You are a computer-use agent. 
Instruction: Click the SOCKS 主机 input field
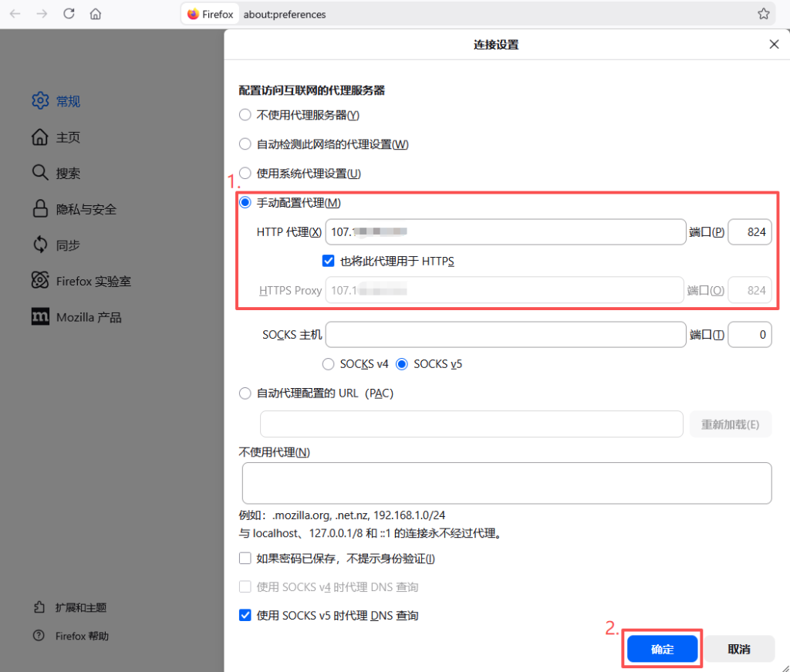pyautogui.click(x=505, y=335)
